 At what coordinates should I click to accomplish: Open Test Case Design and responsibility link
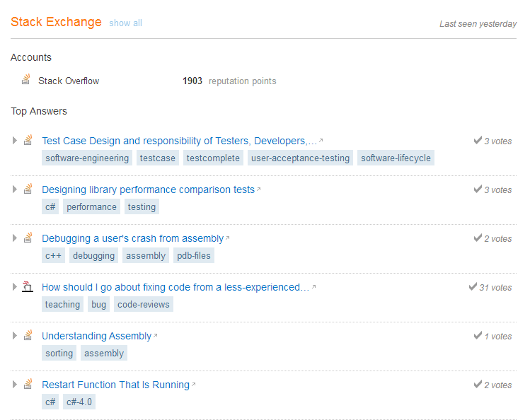[180, 141]
